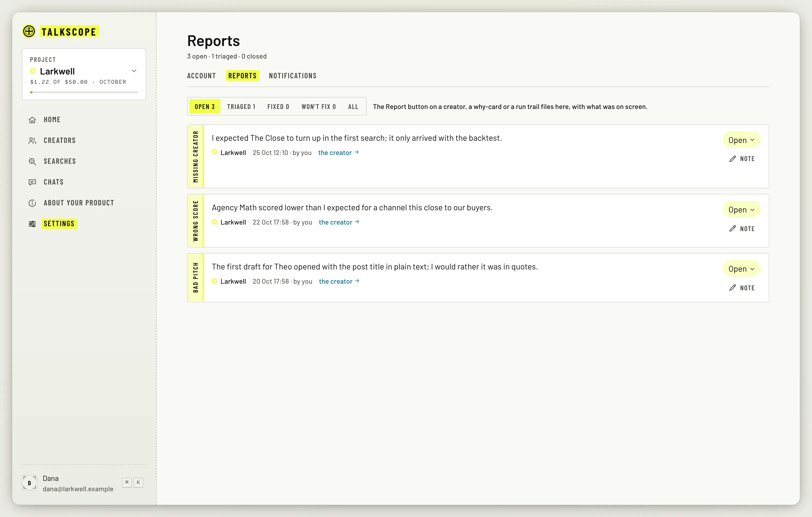The width and height of the screenshot is (812, 517).
Task: Click the Chats speech bubble icon
Action: coord(32,182)
